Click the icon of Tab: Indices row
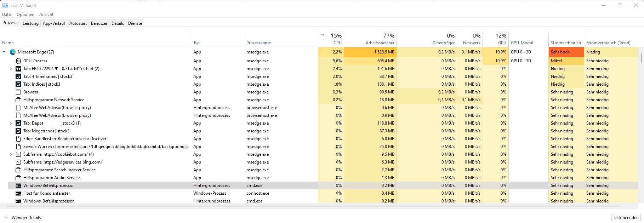The image size is (644, 223). pos(18,84)
